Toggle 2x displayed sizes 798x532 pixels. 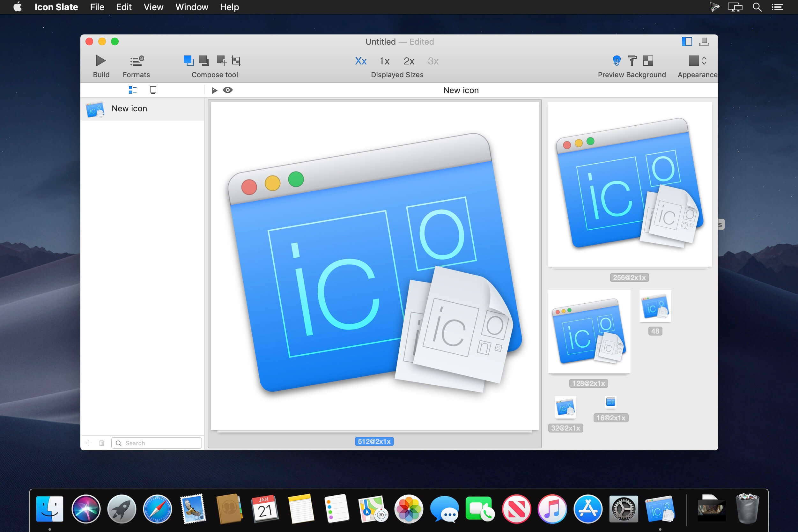tap(409, 61)
